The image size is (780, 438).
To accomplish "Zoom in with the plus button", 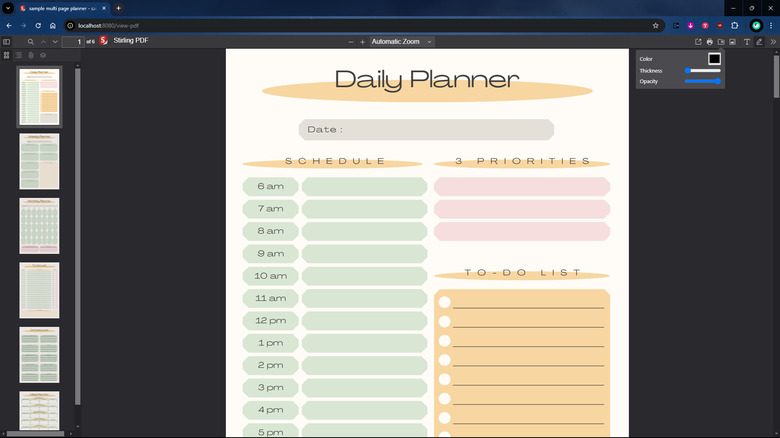I will point(362,42).
